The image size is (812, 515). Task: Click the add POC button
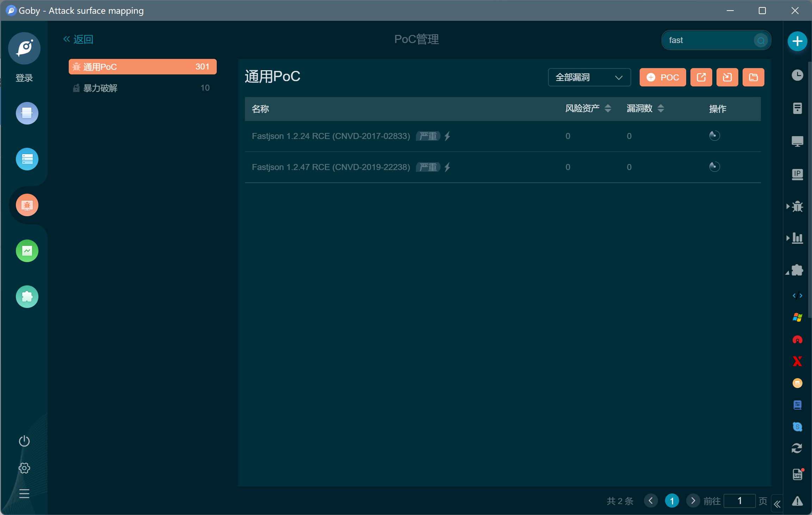(663, 77)
